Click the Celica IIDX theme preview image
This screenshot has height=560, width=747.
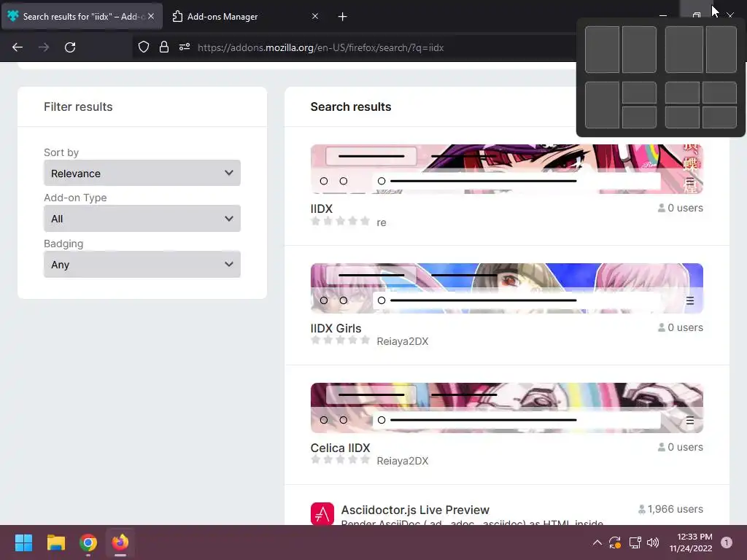pos(507,408)
